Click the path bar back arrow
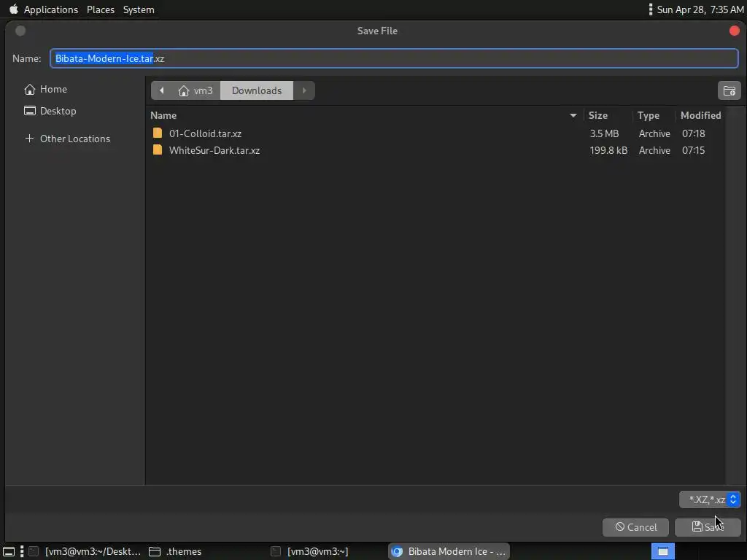 click(x=161, y=90)
